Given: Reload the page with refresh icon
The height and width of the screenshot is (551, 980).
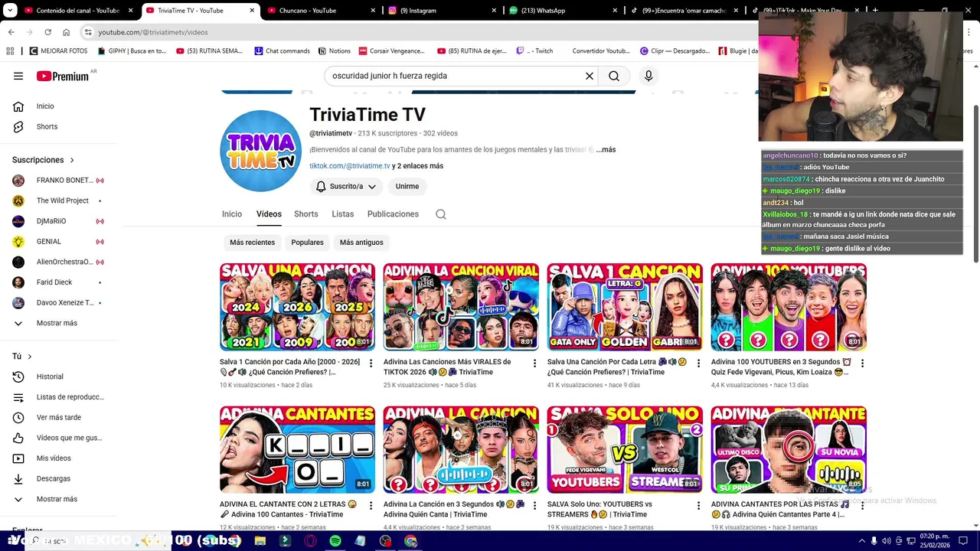Looking at the screenshot, I should [x=47, y=32].
